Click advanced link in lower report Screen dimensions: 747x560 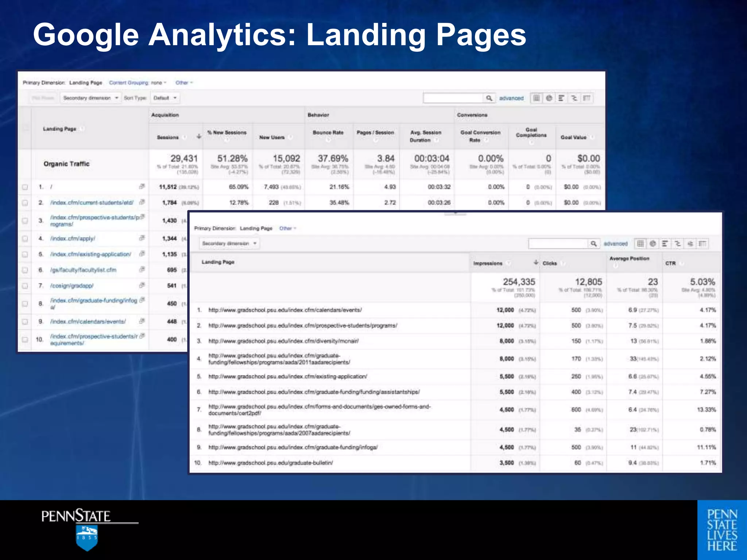[616, 244]
